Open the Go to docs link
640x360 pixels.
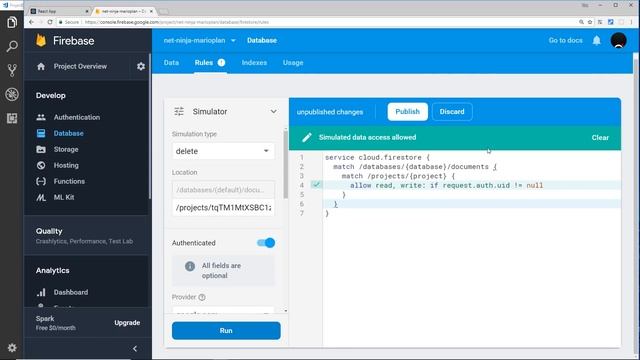click(x=565, y=40)
